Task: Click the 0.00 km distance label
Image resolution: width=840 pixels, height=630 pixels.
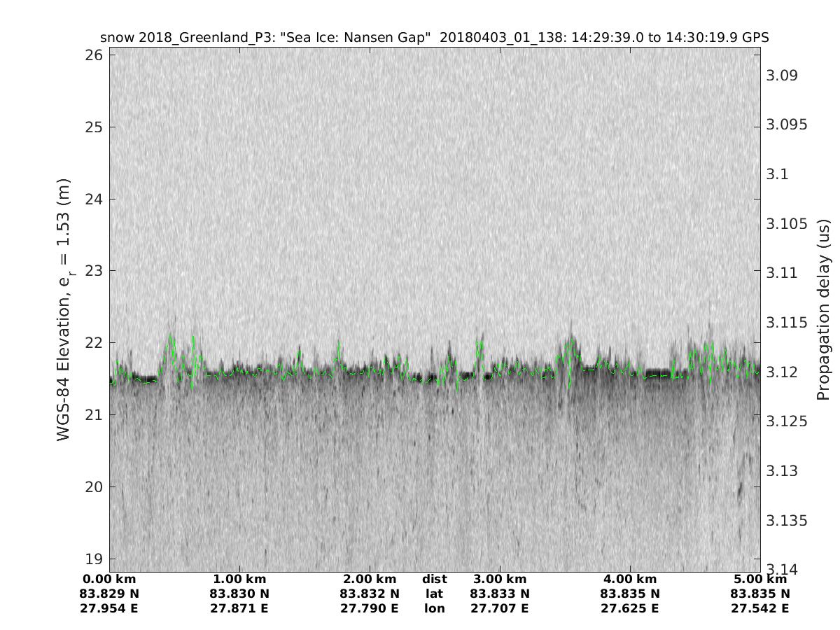Action: click(x=110, y=579)
